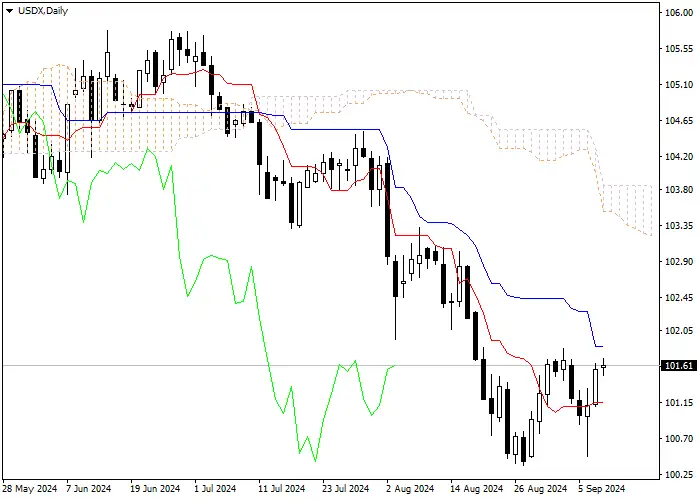700x500 pixels.
Task: Select the current price label 101.61
Action: click(x=679, y=366)
